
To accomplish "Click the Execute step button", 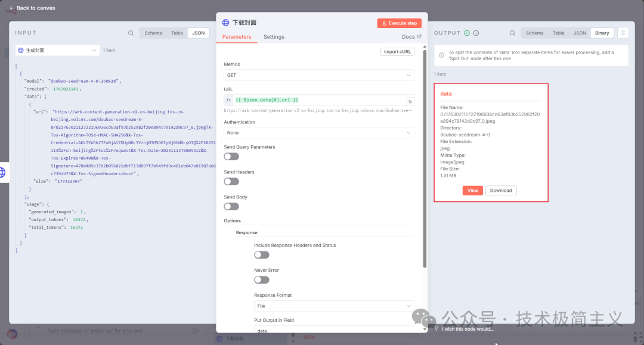I will [399, 23].
